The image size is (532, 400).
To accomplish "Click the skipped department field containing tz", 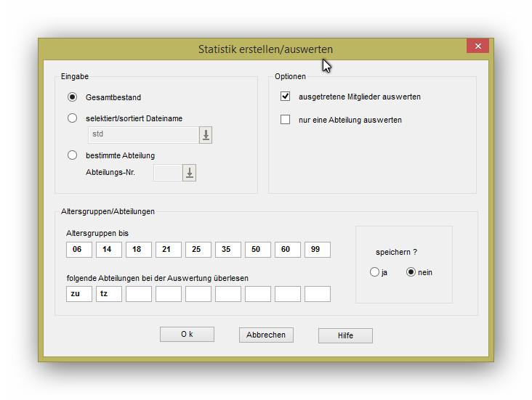I will click(x=108, y=294).
